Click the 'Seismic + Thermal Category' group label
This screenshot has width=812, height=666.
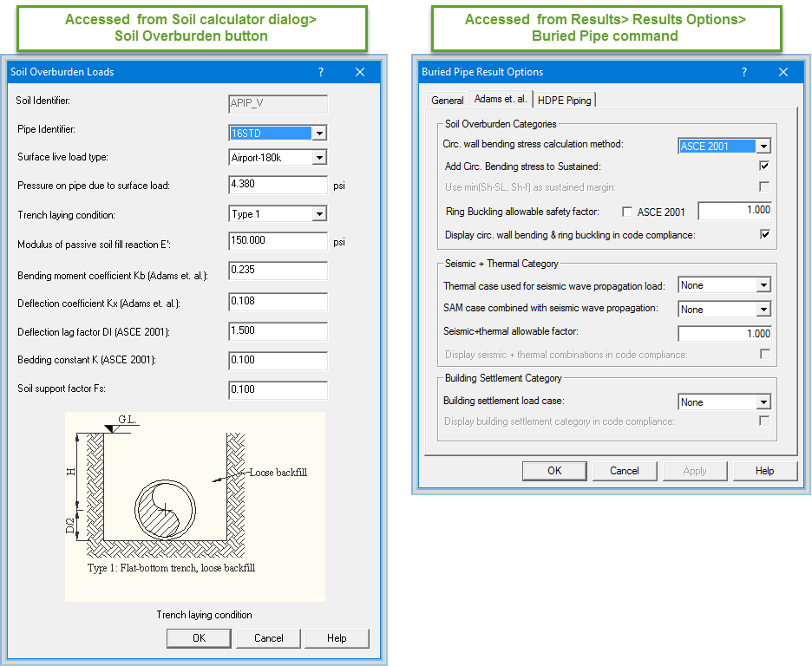501,264
